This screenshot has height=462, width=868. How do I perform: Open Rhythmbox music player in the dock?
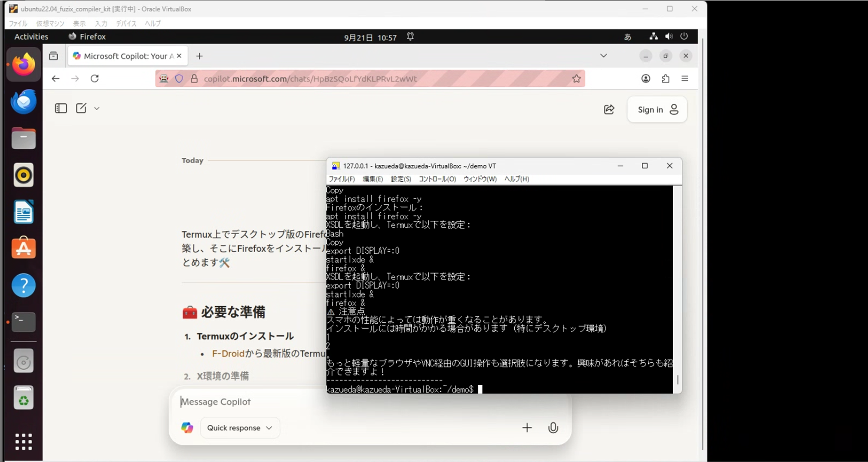click(23, 175)
